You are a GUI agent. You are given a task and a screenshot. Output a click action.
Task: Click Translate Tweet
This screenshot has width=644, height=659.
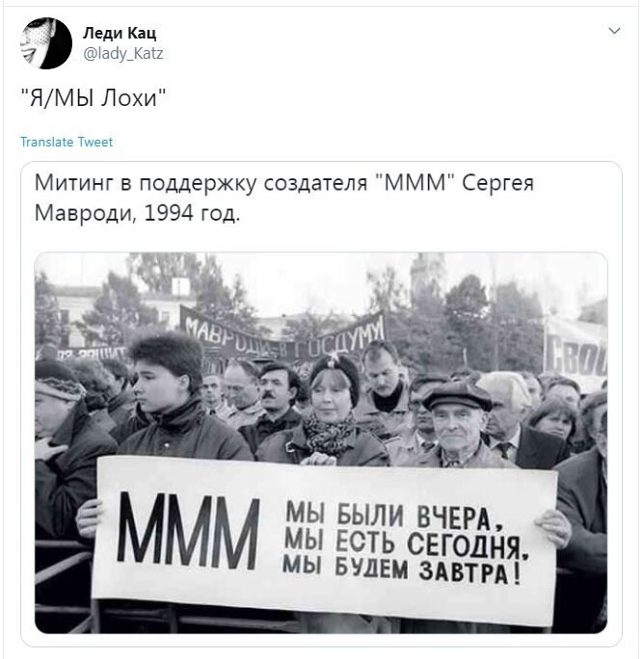(67, 142)
